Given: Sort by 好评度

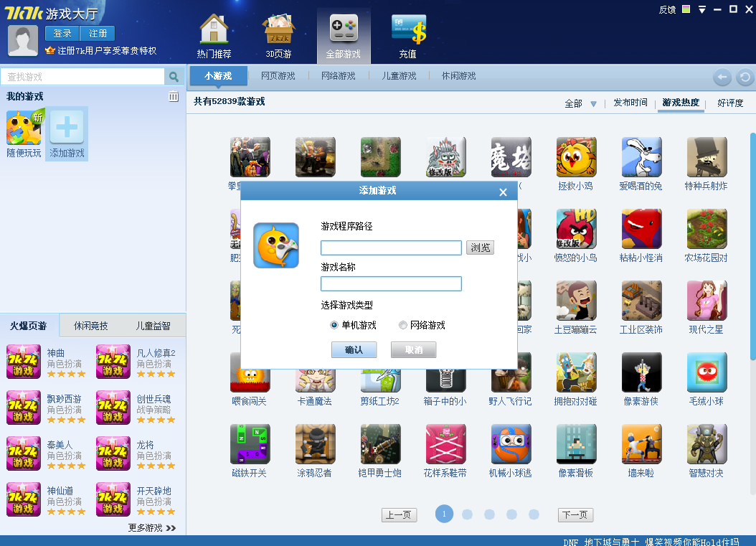Looking at the screenshot, I should coord(730,103).
